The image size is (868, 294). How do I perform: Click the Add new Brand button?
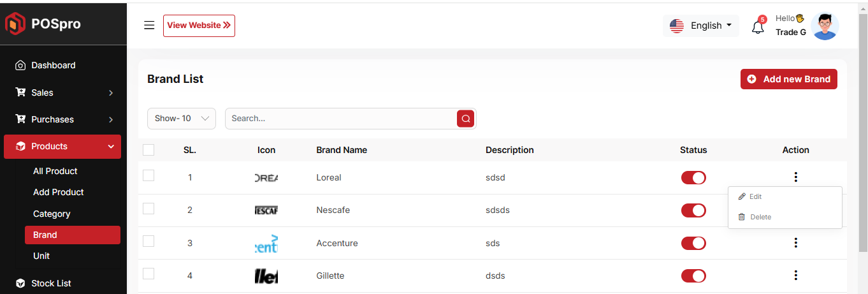[x=789, y=79]
